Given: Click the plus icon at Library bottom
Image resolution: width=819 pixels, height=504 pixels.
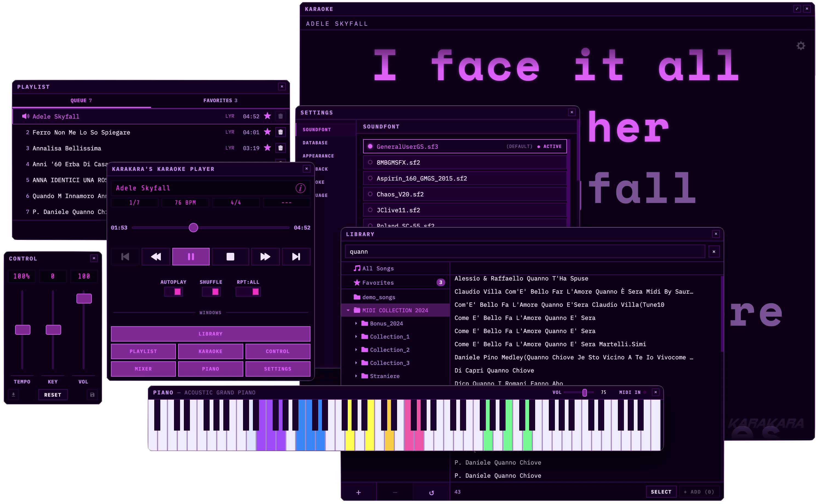Looking at the screenshot, I should coord(358,492).
